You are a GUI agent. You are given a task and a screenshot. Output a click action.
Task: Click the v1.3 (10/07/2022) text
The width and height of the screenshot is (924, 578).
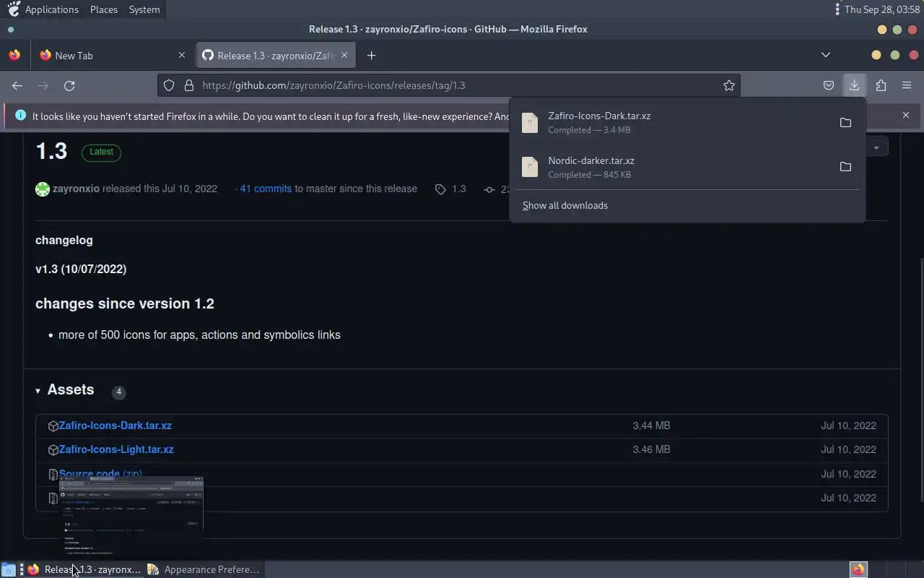click(x=81, y=269)
